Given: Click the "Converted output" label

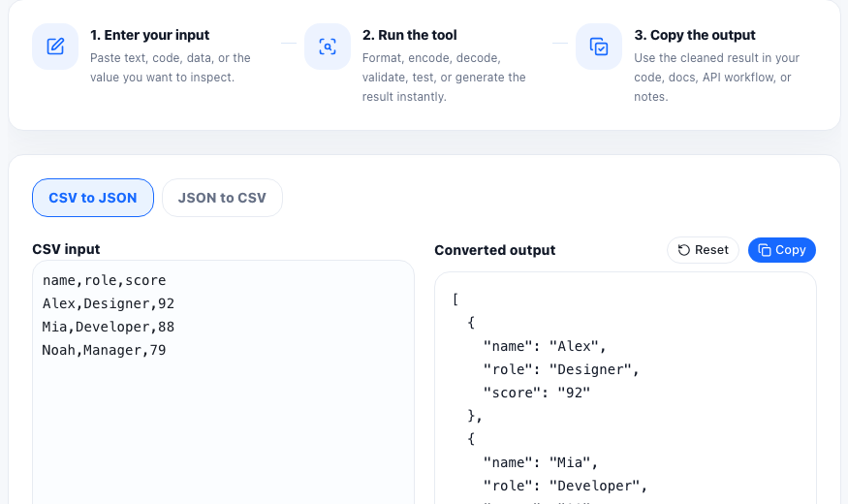Looking at the screenshot, I should (495, 250).
